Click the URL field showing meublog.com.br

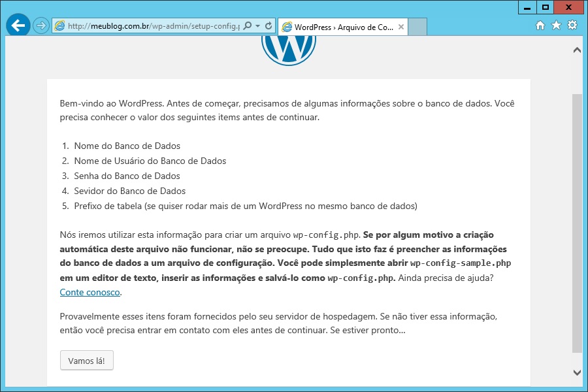154,26
